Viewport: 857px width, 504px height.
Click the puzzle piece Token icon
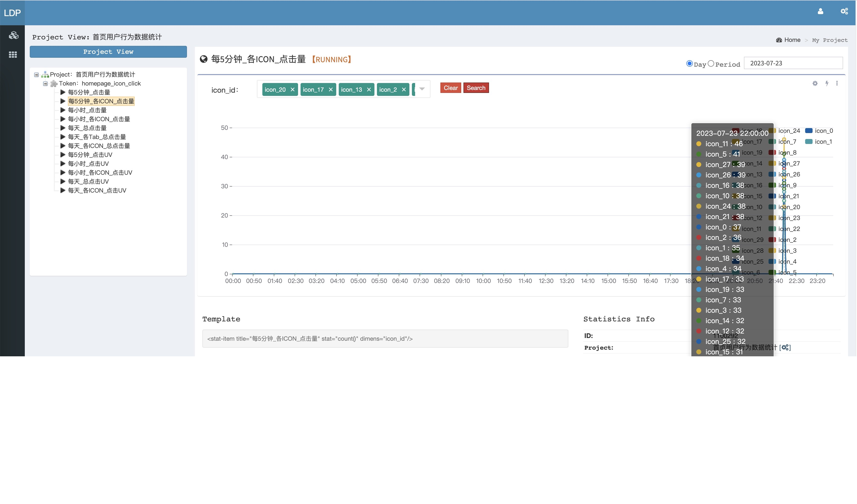(x=54, y=84)
